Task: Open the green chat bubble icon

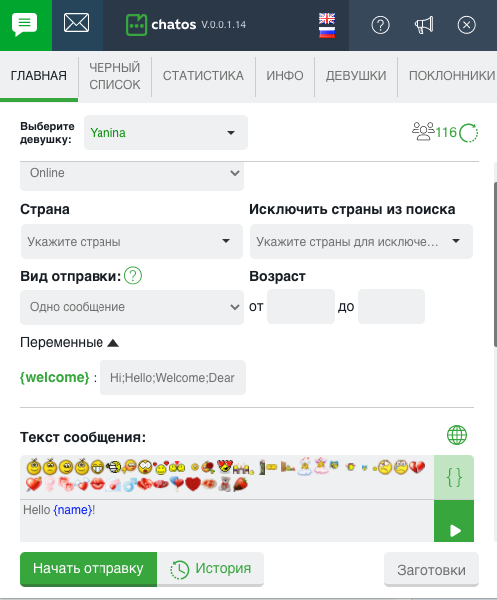Action: coord(25,25)
